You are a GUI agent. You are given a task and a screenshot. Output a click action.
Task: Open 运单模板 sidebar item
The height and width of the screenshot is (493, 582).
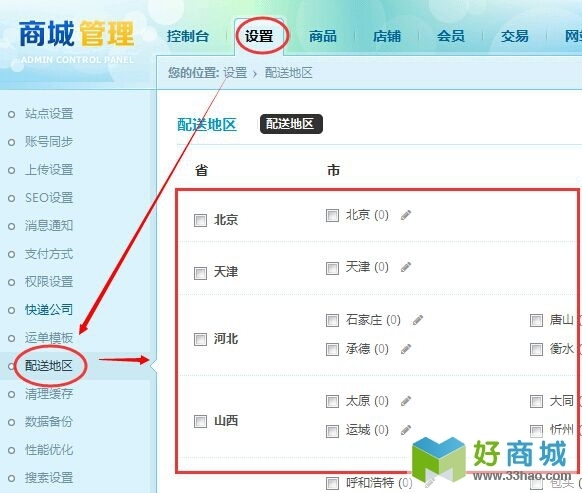click(x=49, y=338)
